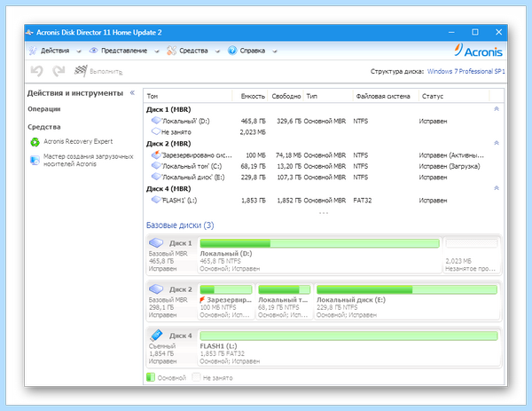The image size is (532, 411).
Task: Collapse the Диск 1 (MBR) group
Action: coord(497,108)
